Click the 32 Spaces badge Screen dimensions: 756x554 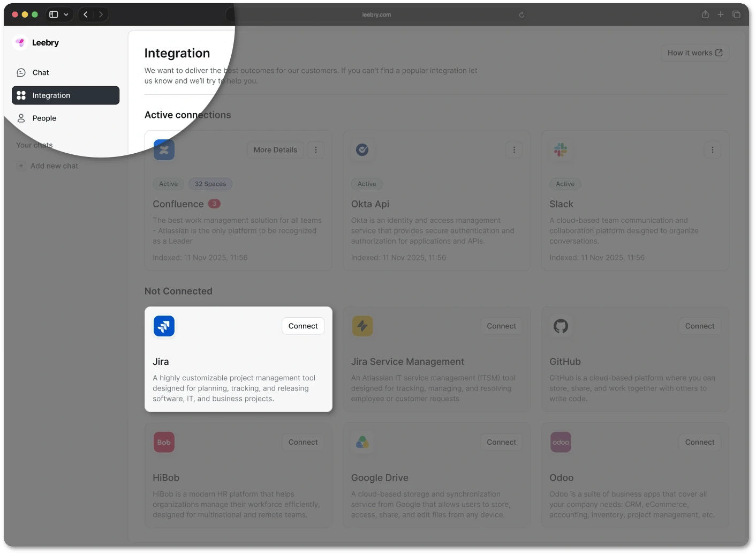click(210, 184)
